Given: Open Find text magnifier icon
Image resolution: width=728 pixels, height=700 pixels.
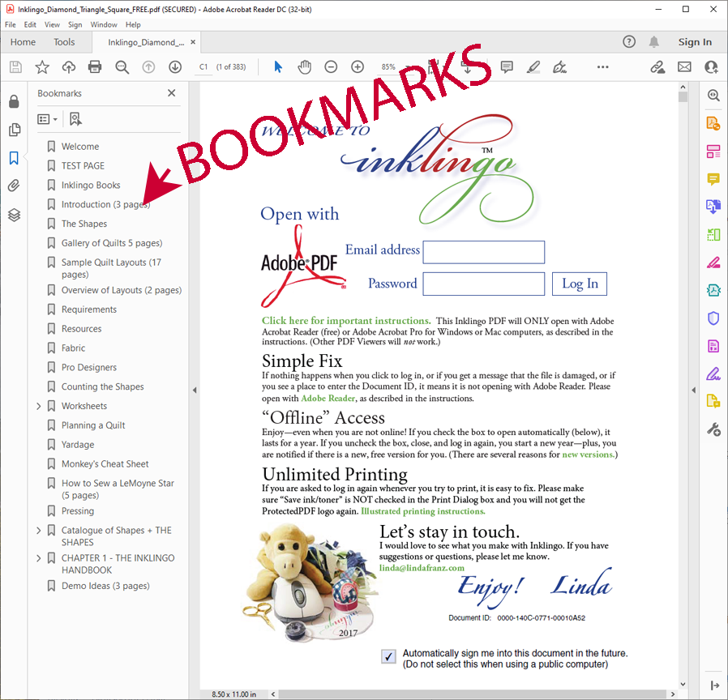Looking at the screenshot, I should click(122, 67).
